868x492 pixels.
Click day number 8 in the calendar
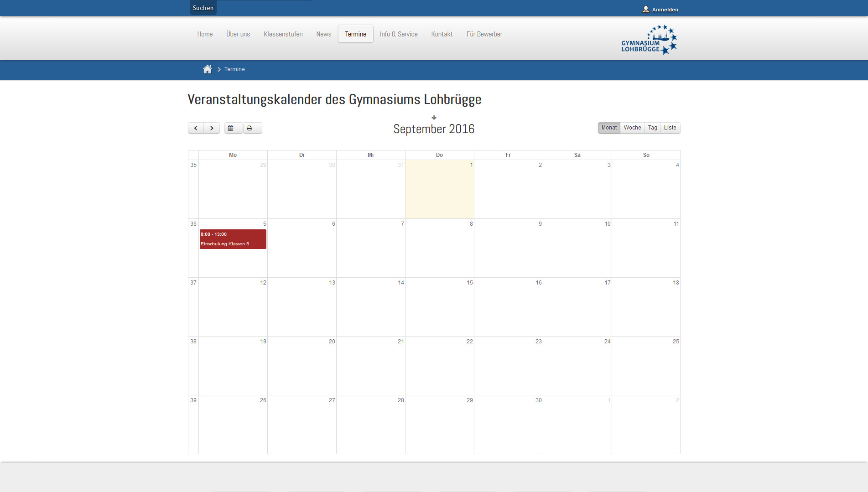click(471, 224)
